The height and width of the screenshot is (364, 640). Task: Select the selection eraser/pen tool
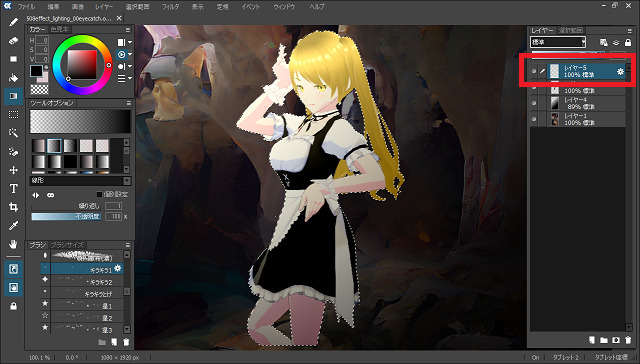click(13, 152)
